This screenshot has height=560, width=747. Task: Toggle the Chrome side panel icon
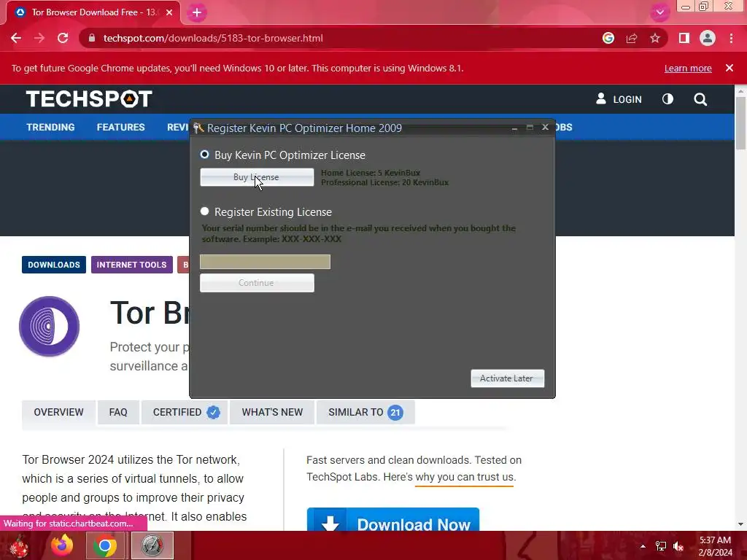[684, 38]
